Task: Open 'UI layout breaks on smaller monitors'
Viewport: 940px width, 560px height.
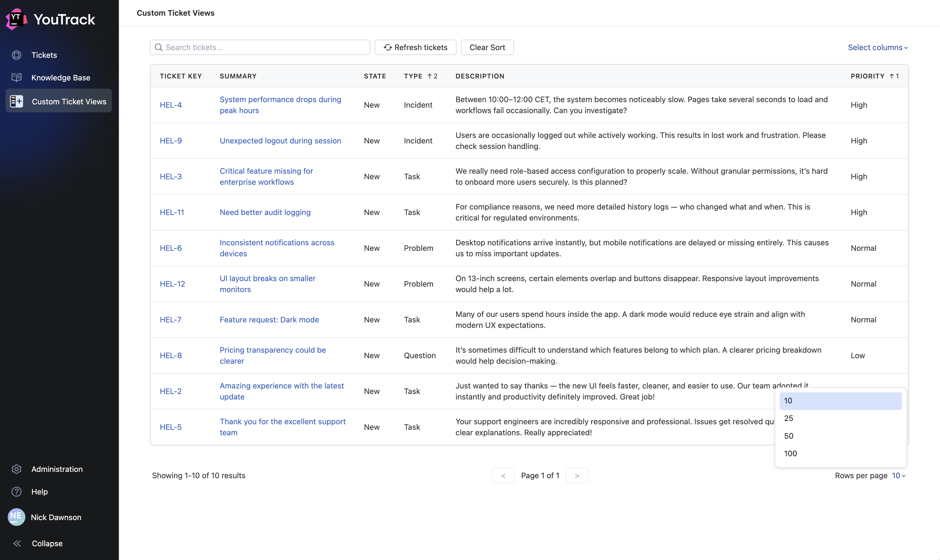Action: point(267,284)
